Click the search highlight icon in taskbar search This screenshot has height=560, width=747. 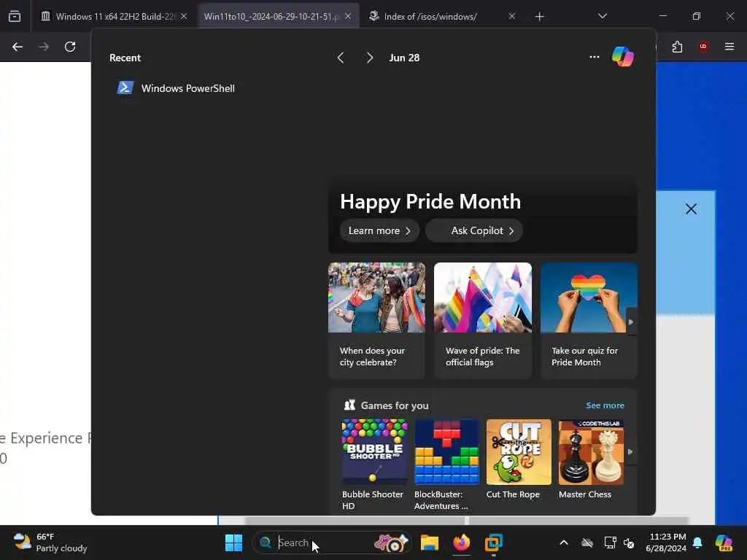[x=391, y=542]
